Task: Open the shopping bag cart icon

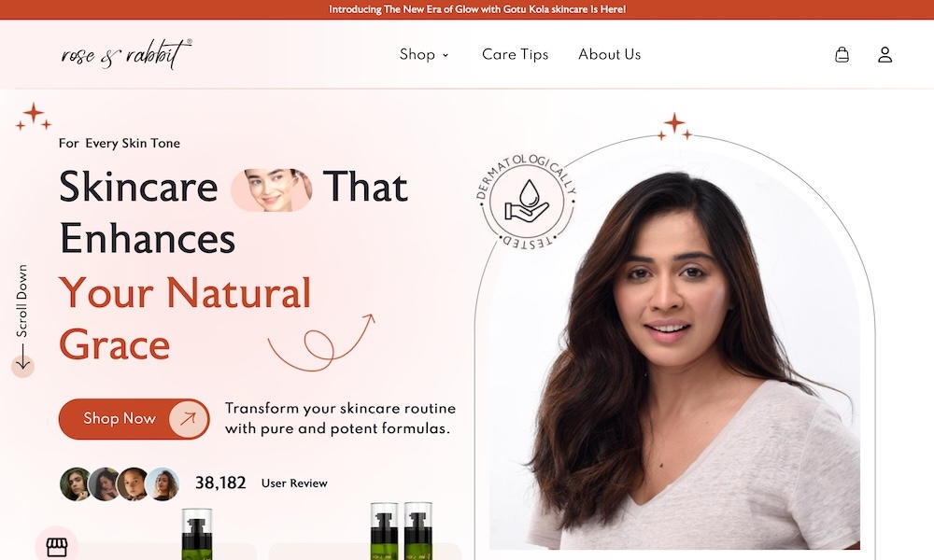Action: pyautogui.click(x=842, y=55)
